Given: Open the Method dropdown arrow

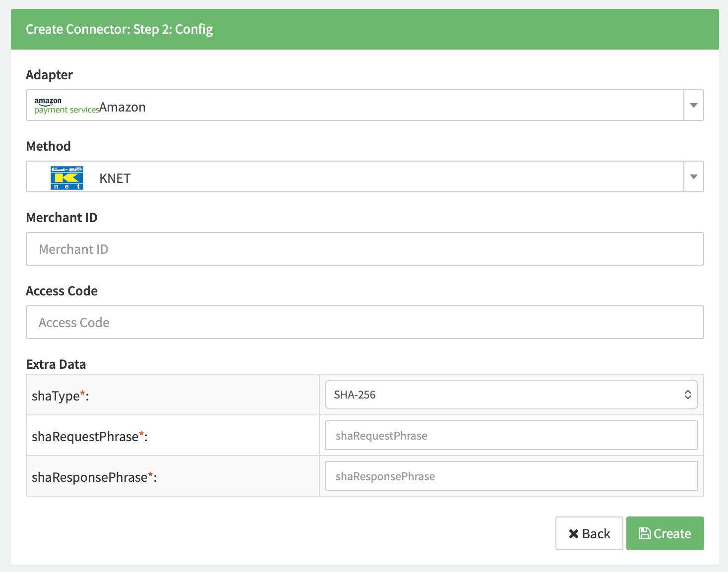Looking at the screenshot, I should pyautogui.click(x=693, y=177).
